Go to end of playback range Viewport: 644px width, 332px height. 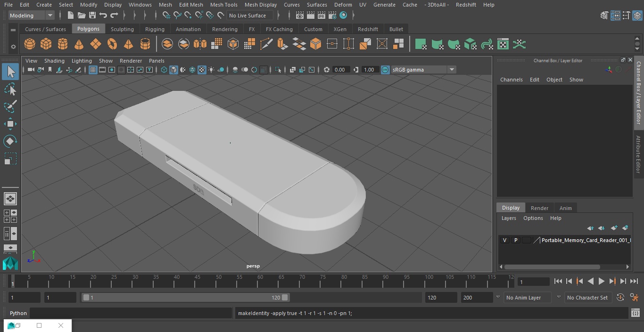pyautogui.click(x=634, y=281)
